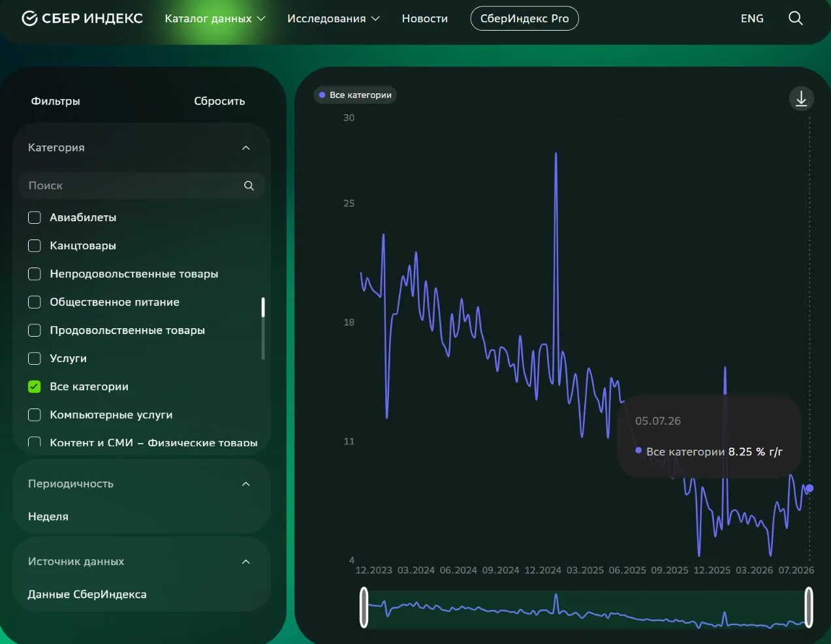Uncheck the Все категории checkbox
This screenshot has width=831, height=644.
coord(35,386)
